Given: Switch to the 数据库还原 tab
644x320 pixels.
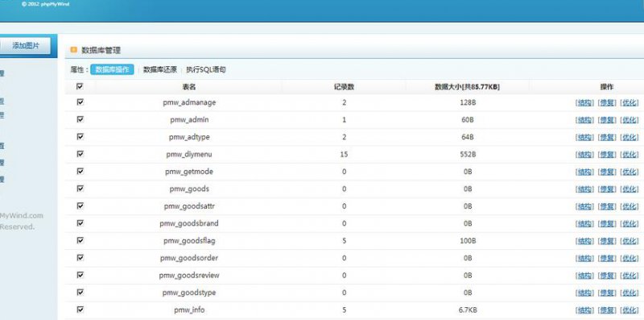Looking at the screenshot, I should (x=159, y=69).
